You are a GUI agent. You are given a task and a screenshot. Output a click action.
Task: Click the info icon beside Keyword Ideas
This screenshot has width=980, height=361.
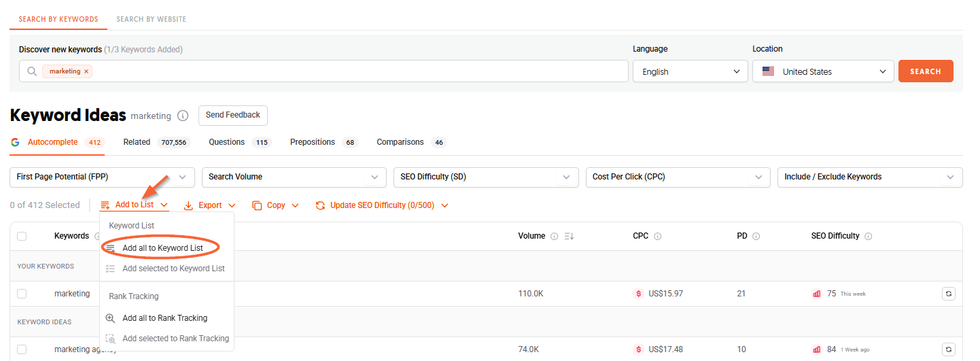[x=183, y=116]
